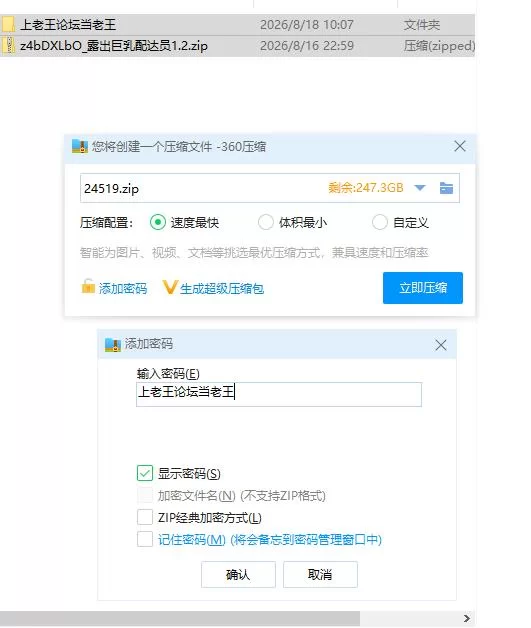The width and height of the screenshot is (531, 628).
Task: Cancel the password dialog with 取消
Action: click(x=320, y=574)
